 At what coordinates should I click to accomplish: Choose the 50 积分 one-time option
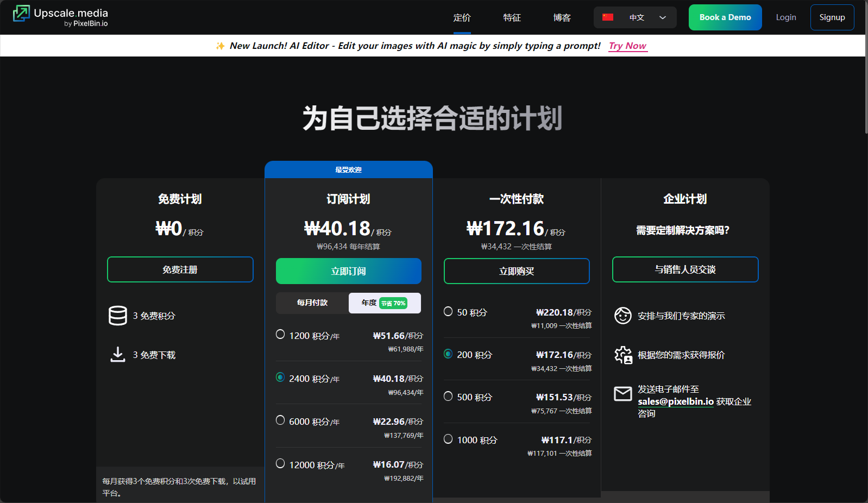point(448,311)
